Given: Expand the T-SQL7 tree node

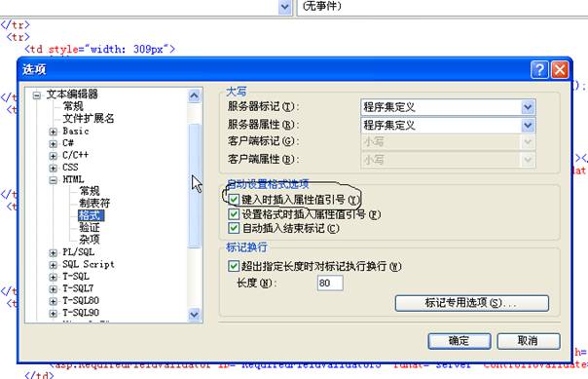Looking at the screenshot, I should pos(54,289).
